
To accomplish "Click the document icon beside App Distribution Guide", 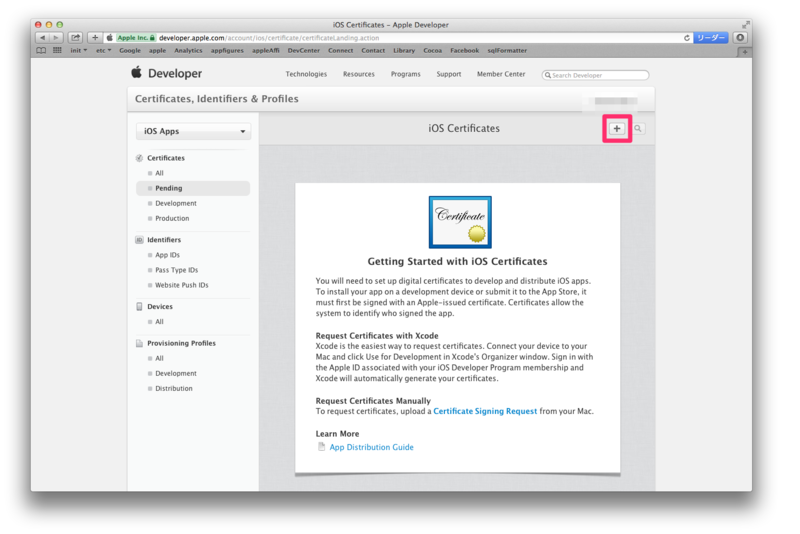I will [321, 447].
